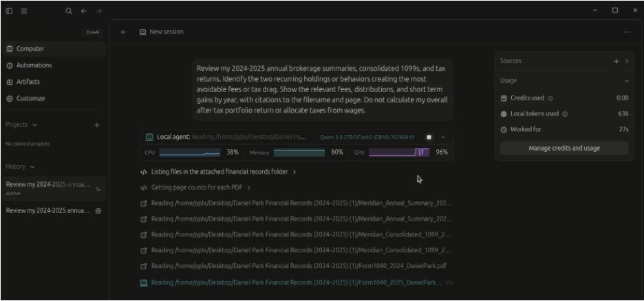This screenshot has height=301, width=644.
Task: Stop the local agent run
Action: (x=429, y=137)
